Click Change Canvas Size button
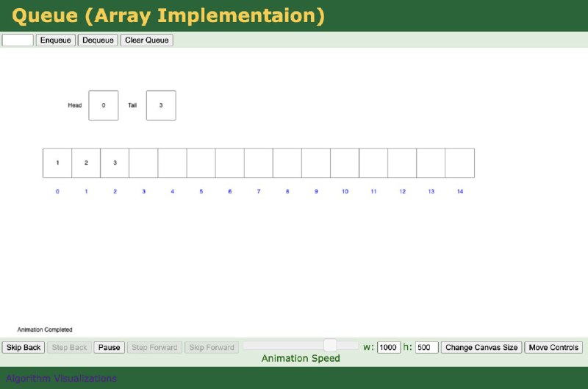The width and height of the screenshot is (588, 389). point(481,347)
